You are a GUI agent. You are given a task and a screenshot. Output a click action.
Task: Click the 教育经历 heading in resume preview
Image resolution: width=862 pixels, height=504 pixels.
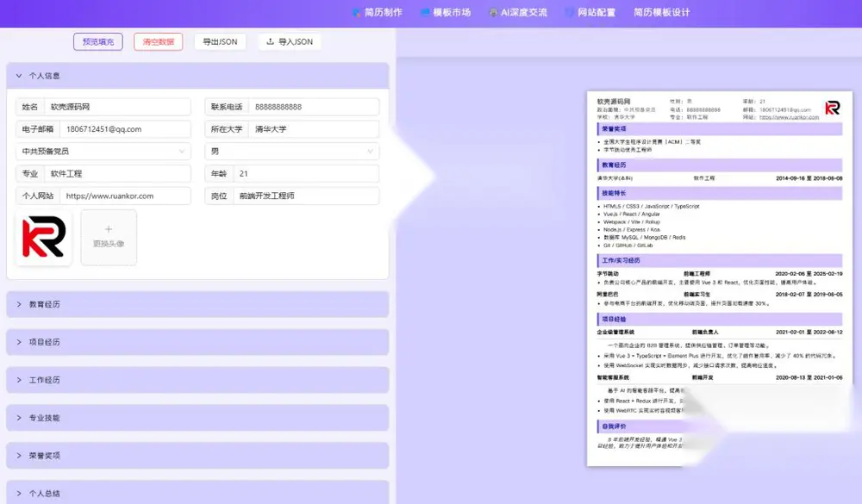pos(720,165)
